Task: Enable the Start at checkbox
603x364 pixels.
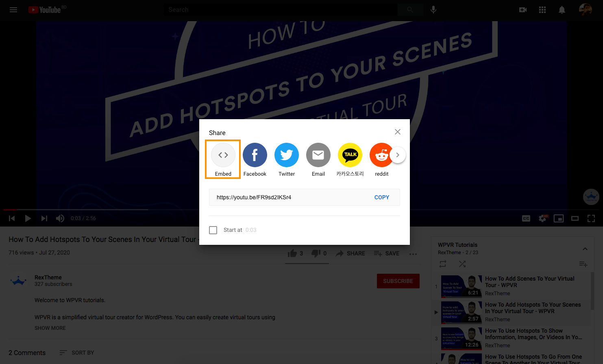Action: coord(213,230)
